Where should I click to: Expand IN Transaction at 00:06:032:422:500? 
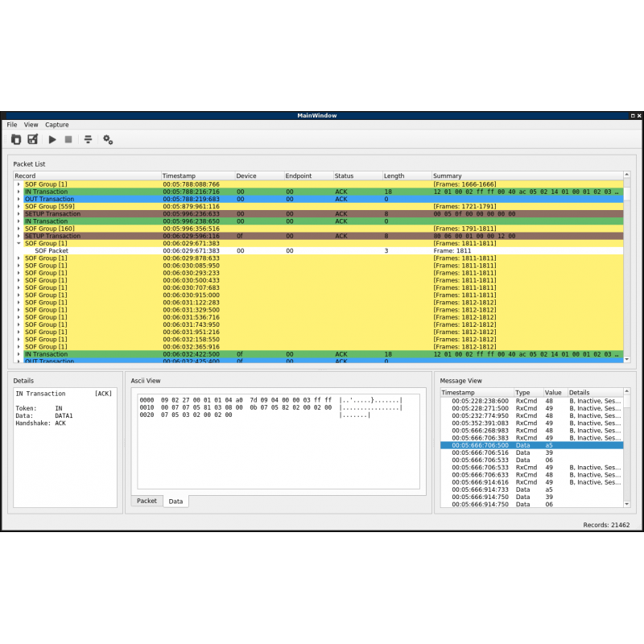pos(19,354)
